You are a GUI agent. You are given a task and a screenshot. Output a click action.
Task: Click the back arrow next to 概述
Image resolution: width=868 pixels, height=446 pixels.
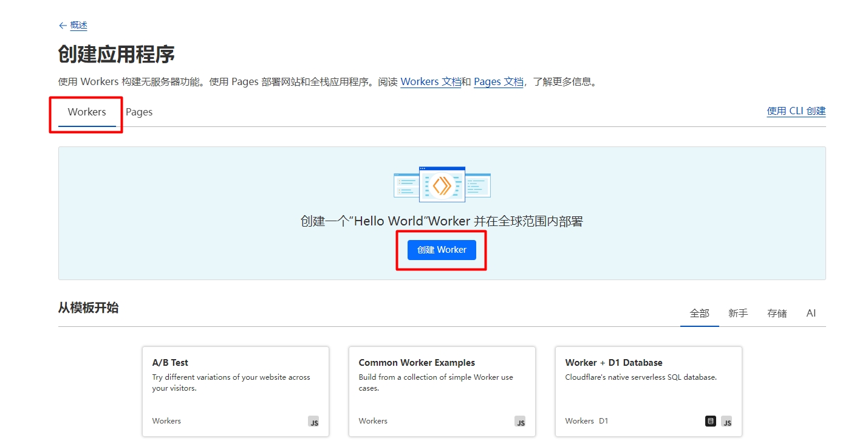[63, 26]
